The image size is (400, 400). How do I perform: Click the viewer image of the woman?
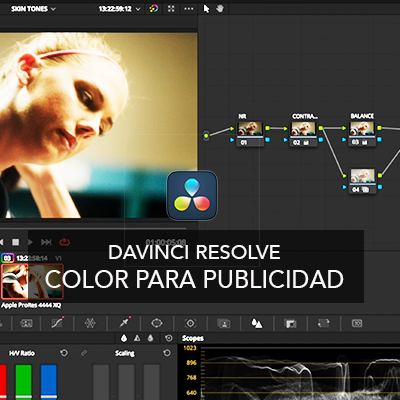click(98, 125)
